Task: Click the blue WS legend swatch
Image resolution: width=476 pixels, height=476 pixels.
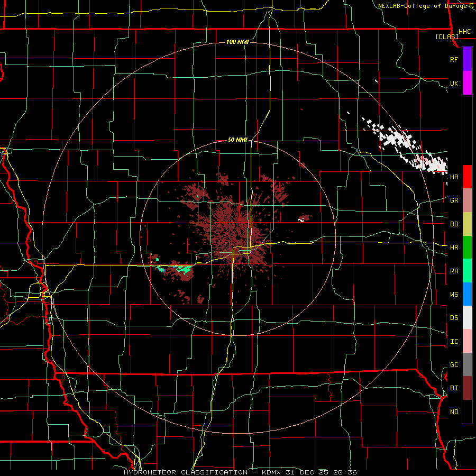Action: 467,294
